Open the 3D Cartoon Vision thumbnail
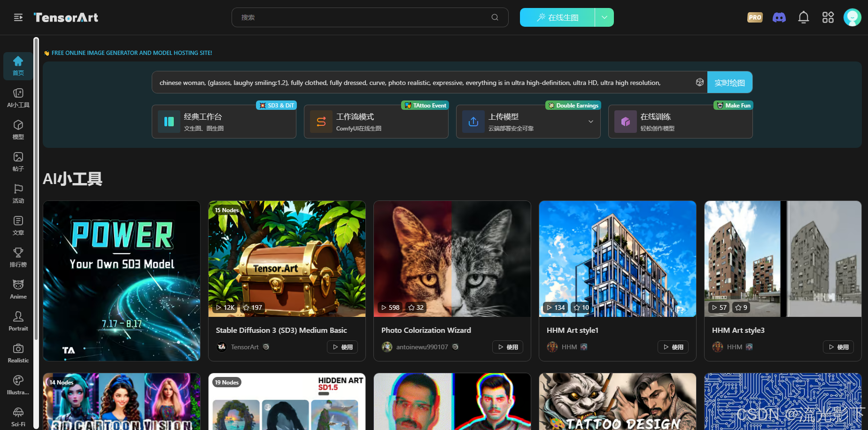This screenshot has height=430, width=868. click(122, 402)
